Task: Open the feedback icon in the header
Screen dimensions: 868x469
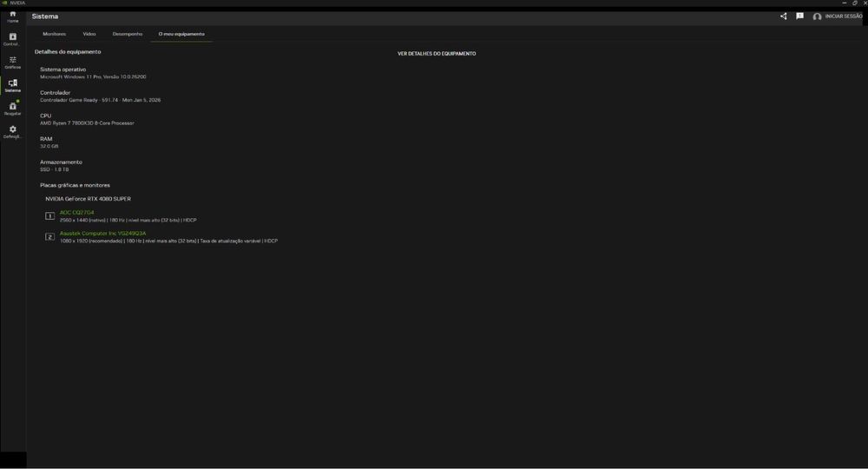Action: [x=800, y=16]
